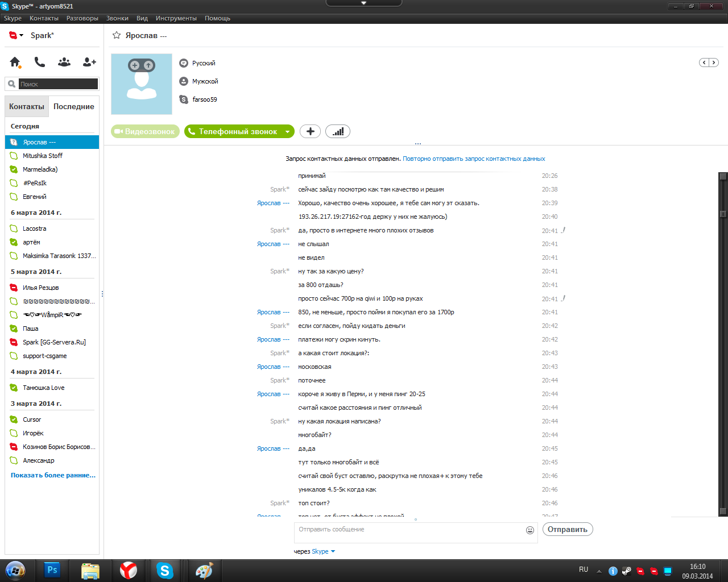
Task: Click the Отправить send button
Action: click(568, 529)
